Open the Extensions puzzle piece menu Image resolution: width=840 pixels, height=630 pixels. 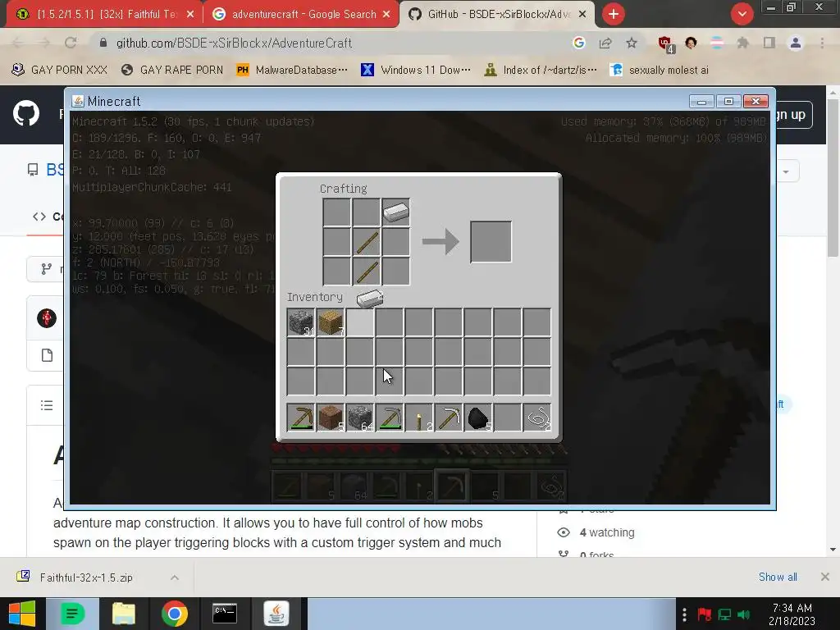[x=742, y=43]
